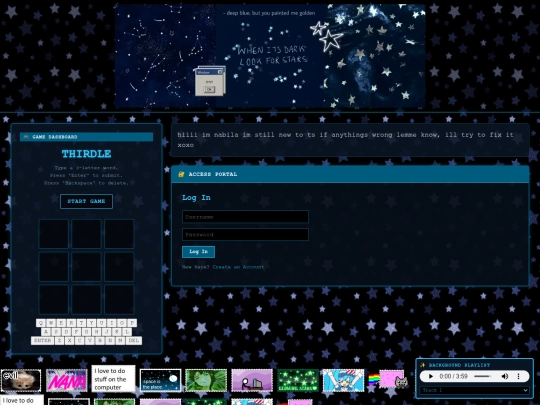Tap the X key on Thirdle keyboard
Screen dimensions: 540x405
[70, 341]
